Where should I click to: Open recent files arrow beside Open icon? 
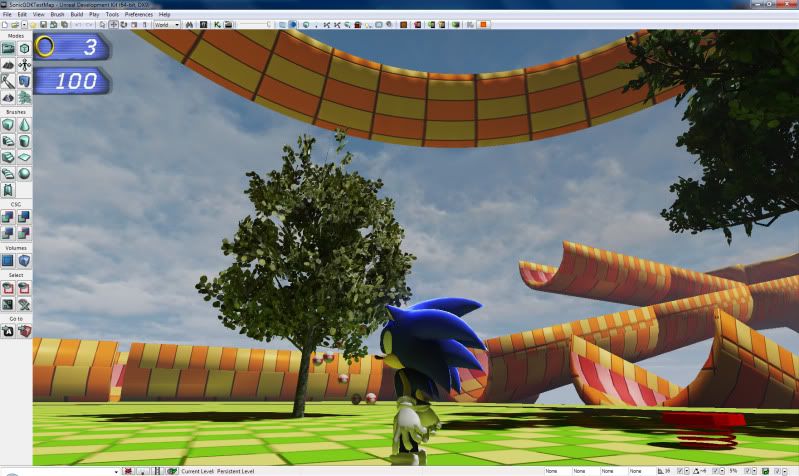[24, 24]
